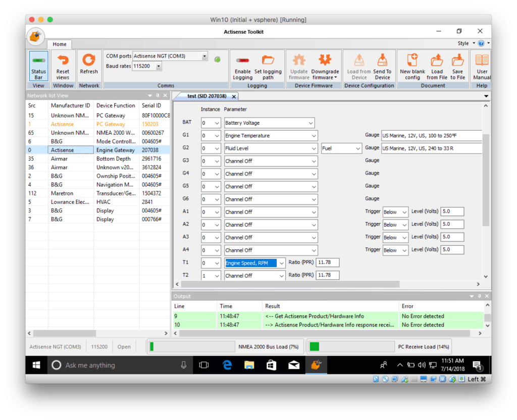517x420 pixels.
Task: Open the COM ports dropdown
Action: coord(204,56)
